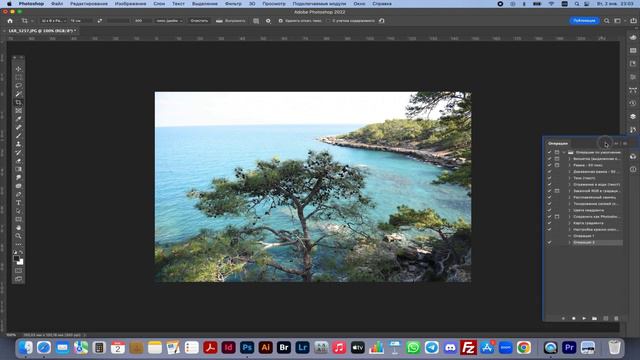Expand the 'Операция 2' action
This screenshot has height=360, width=640.
[x=569, y=242]
